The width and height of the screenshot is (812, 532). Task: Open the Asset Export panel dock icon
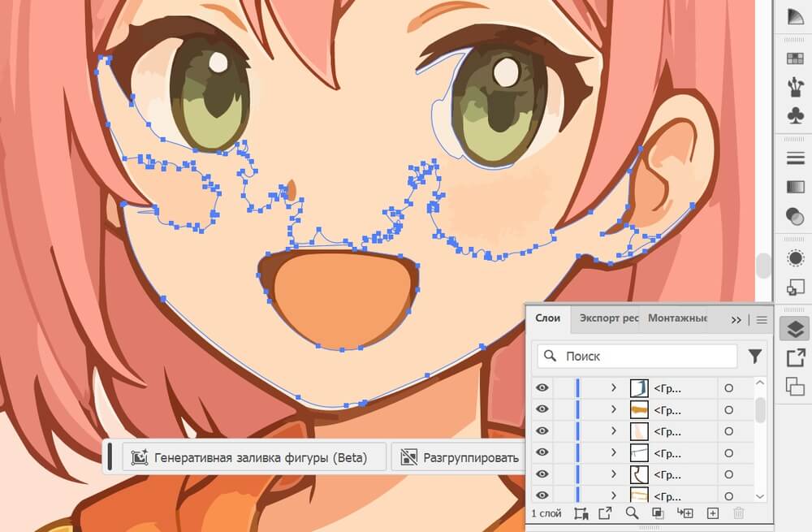coord(795,357)
